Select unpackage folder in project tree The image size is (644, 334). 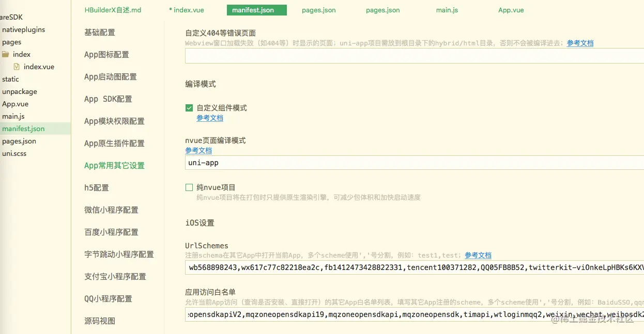click(x=20, y=91)
